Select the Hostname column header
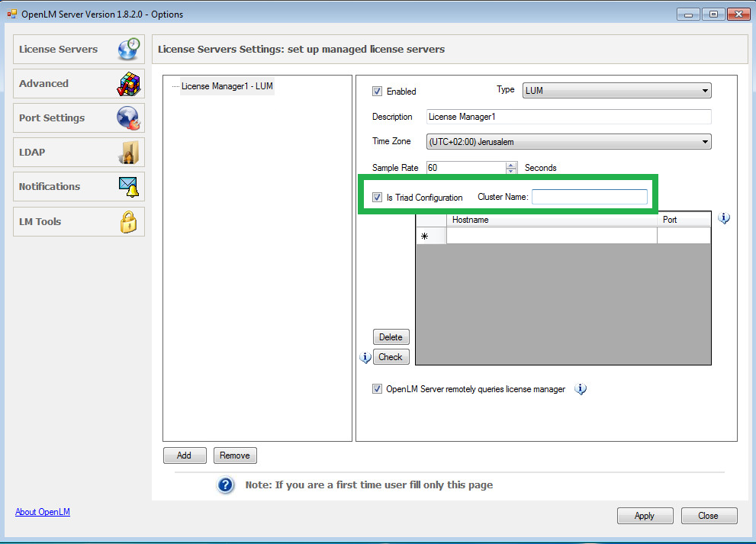The image size is (756, 544). point(552,220)
